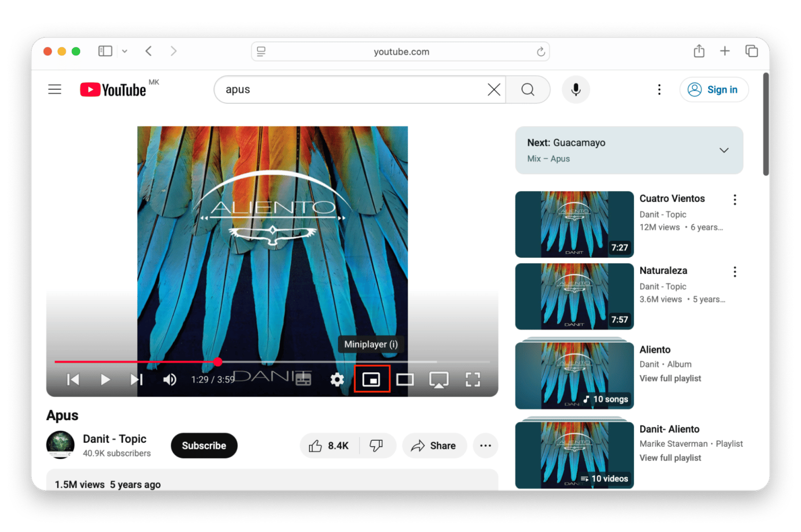Expand the Next: Guacamayo mix panel
This screenshot has height=532, width=801.
coord(723,150)
